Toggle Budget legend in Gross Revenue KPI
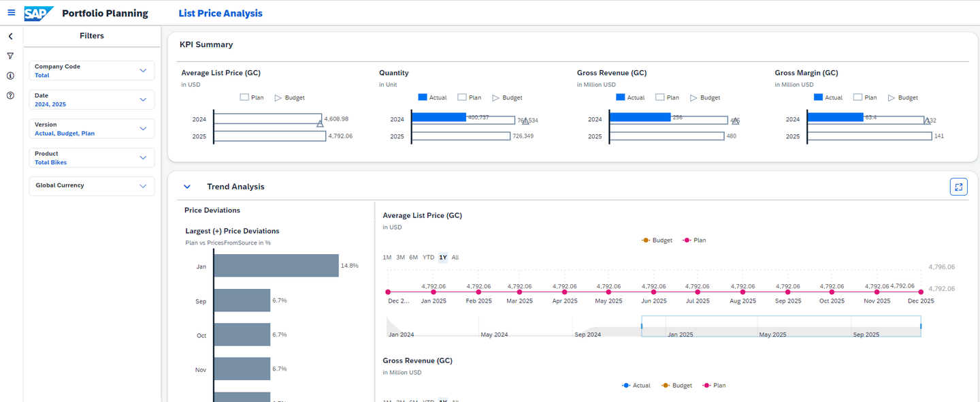Screen dimensions: 980x402 705,97
